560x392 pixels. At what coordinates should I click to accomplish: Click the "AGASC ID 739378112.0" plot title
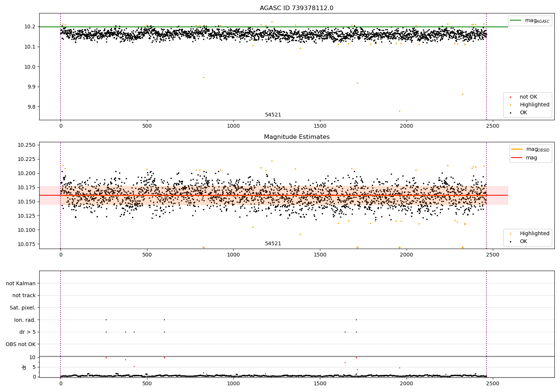(x=296, y=8)
